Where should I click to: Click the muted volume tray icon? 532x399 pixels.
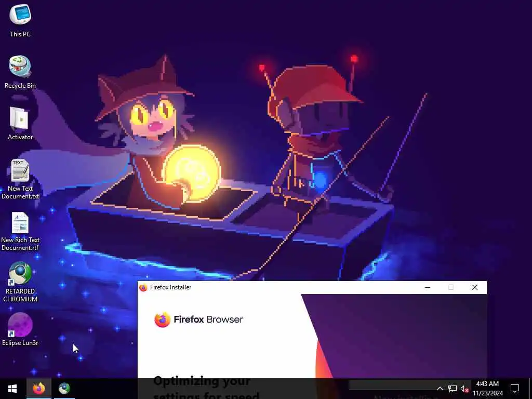pos(464,389)
